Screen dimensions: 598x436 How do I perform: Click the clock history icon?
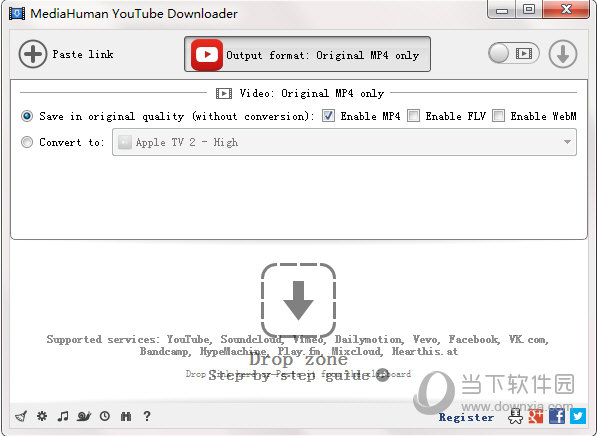pos(105,416)
